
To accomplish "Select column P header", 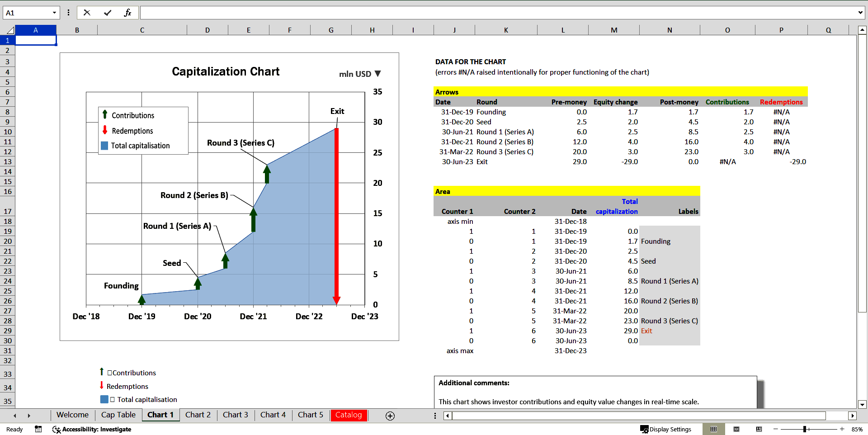I will click(781, 30).
